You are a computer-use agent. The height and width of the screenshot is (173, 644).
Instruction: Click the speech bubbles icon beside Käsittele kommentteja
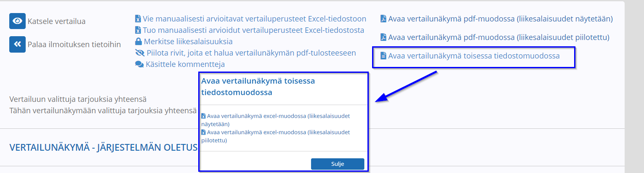139,64
